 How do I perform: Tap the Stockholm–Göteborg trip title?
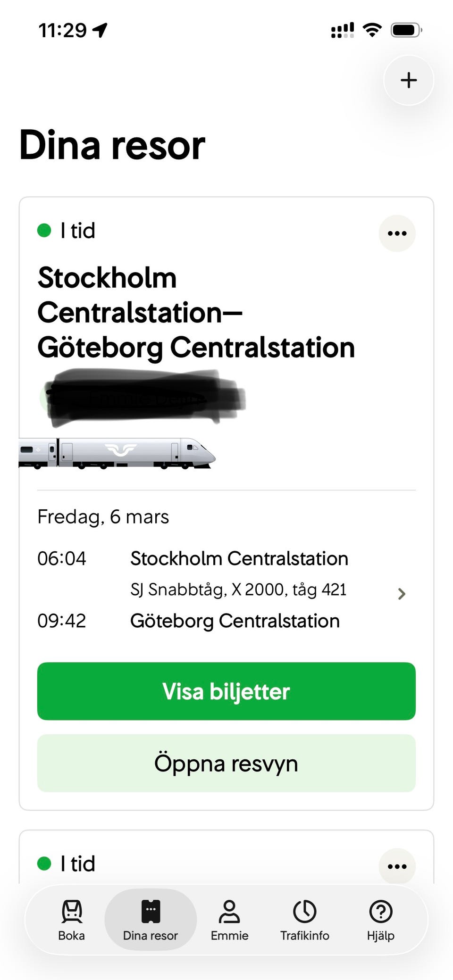tap(196, 313)
